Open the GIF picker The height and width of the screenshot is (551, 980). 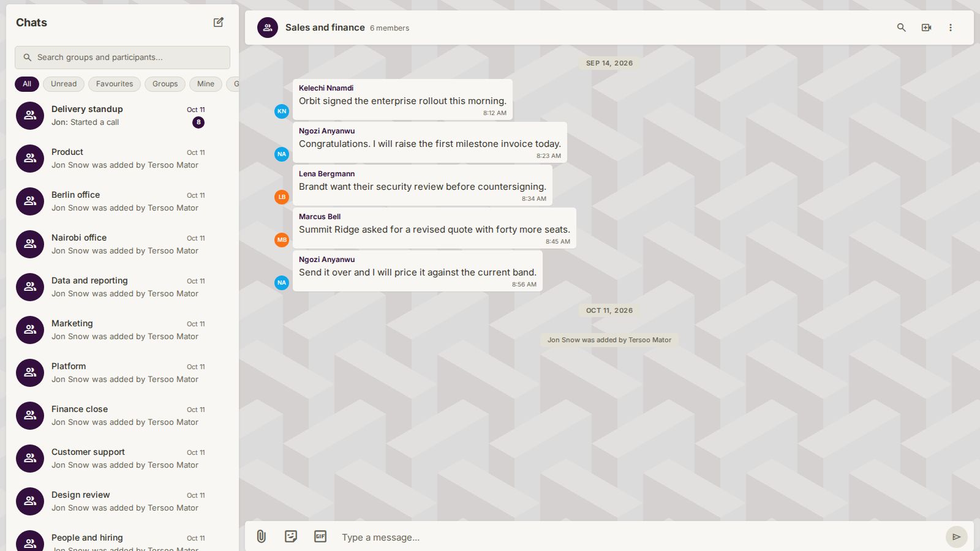click(x=320, y=537)
